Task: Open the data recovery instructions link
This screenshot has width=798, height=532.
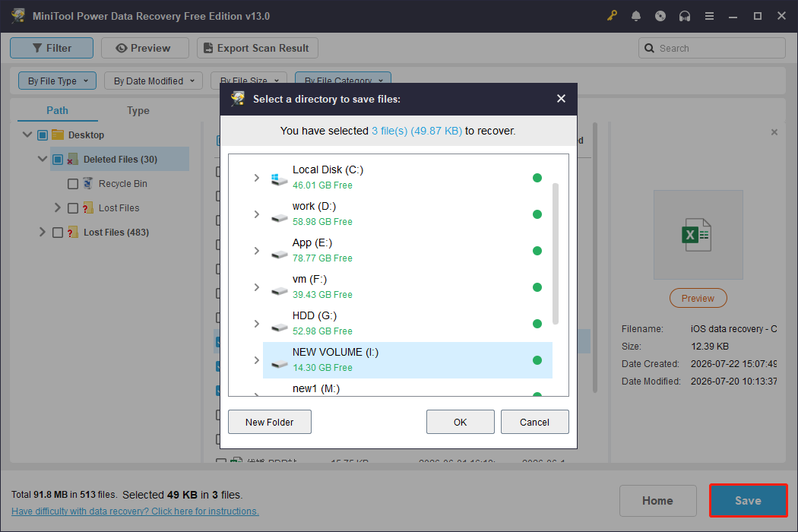Action: (135, 511)
